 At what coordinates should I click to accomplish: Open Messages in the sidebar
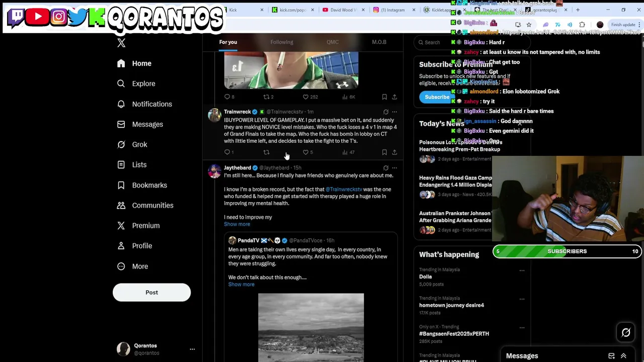tap(140, 124)
